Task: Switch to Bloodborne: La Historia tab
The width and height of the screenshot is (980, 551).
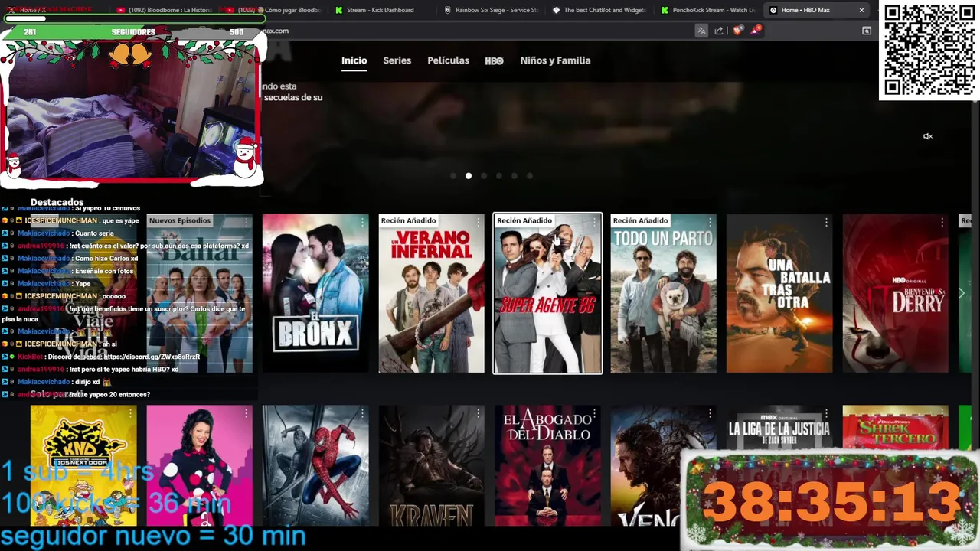Action: point(165,10)
